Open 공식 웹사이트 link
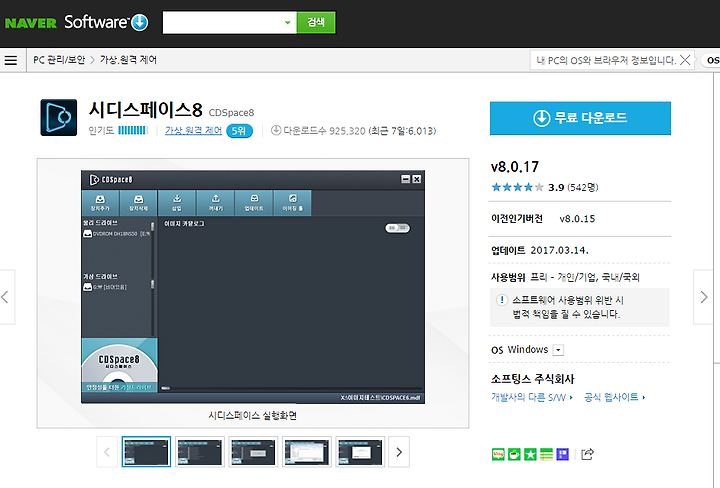The image size is (720, 488). 614,397
